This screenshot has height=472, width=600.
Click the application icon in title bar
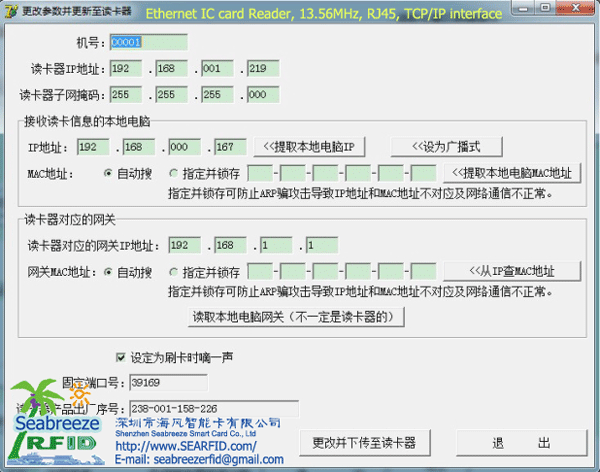click(10, 9)
